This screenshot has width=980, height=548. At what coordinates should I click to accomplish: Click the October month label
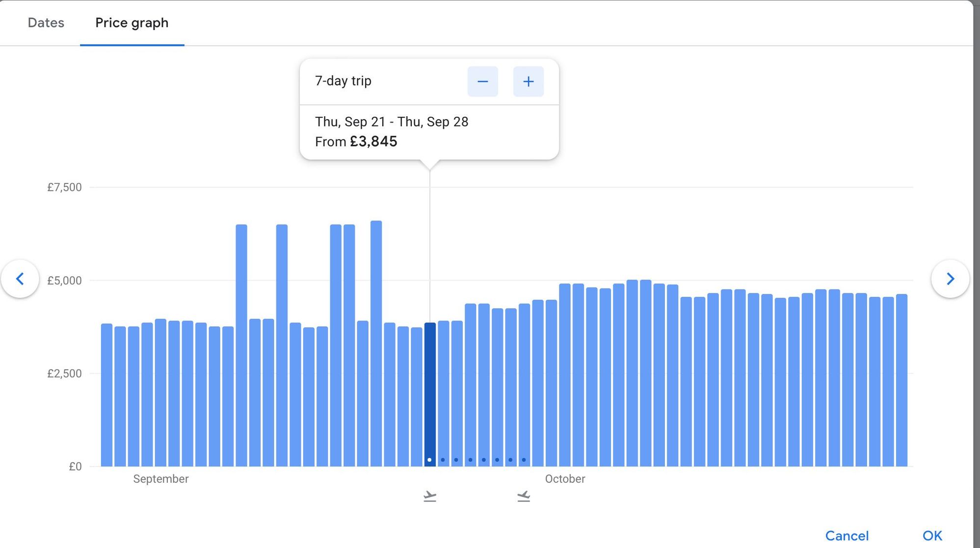[565, 479]
